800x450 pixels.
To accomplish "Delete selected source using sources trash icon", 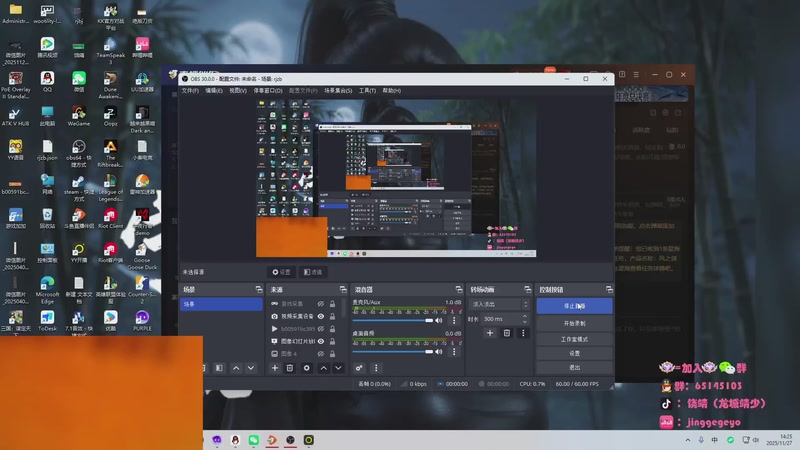I will 290,368.
